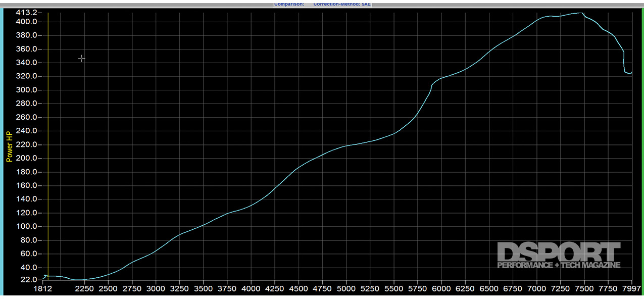Click the cyan bar on the left edge
This screenshot has height=303, width=644.
2,151
